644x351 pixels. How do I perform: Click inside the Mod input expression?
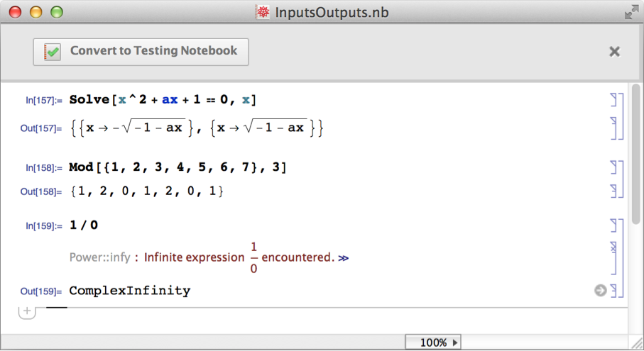coord(178,168)
